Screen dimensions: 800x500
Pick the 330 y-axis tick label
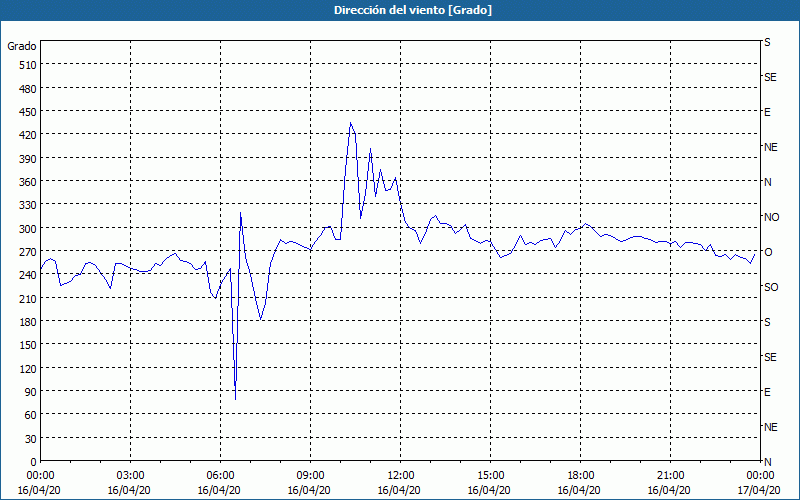tap(29, 205)
